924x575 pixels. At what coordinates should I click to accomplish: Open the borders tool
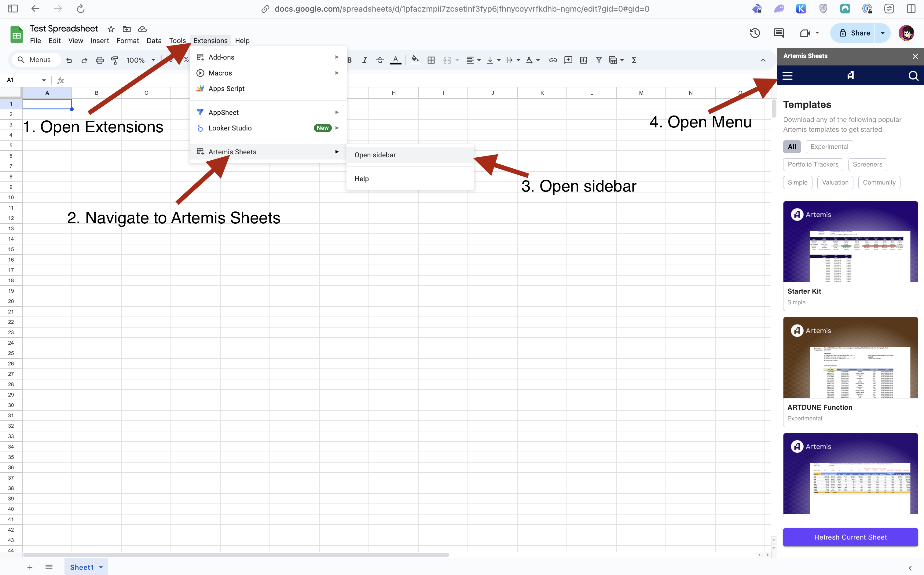431,60
